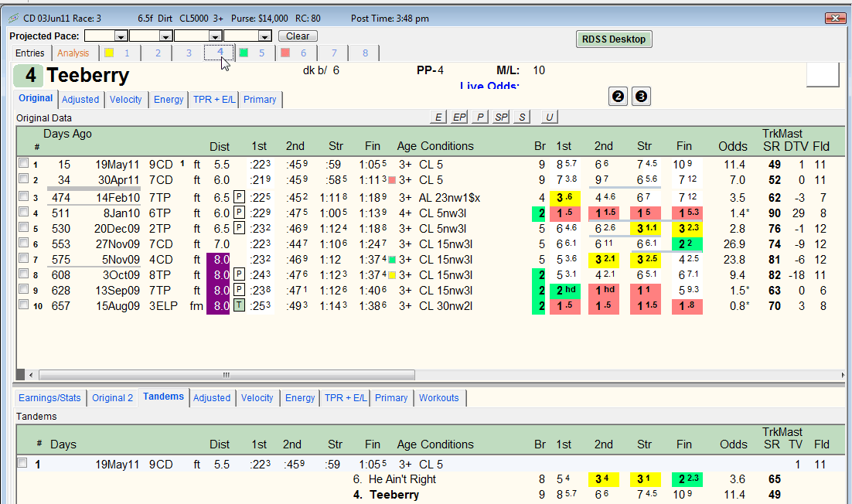
Task: Click the TrkMast SR column header
Action: (771, 146)
